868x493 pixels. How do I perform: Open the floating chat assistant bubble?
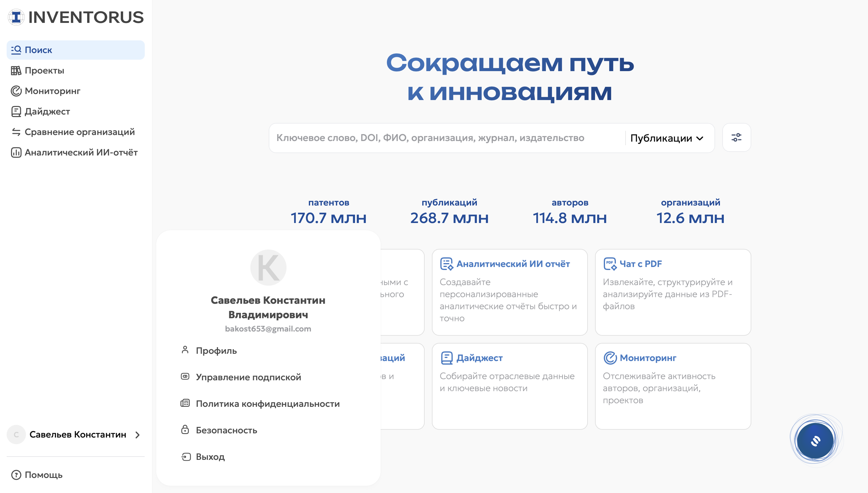click(x=815, y=441)
